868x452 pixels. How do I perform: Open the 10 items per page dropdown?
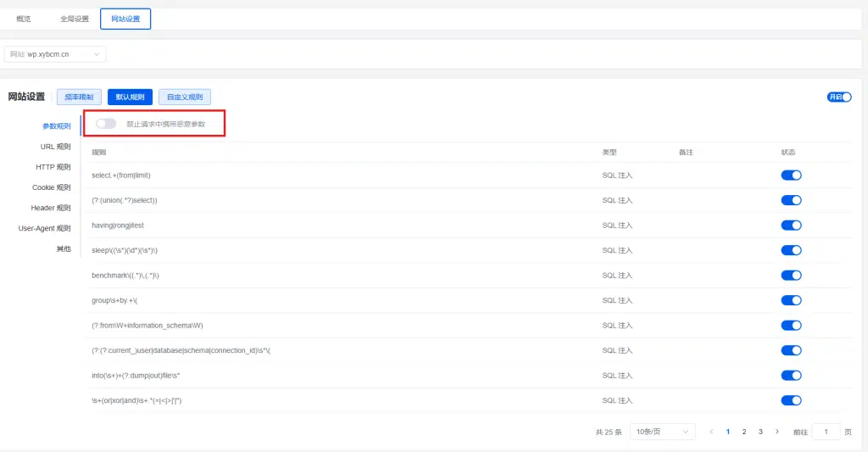662,432
